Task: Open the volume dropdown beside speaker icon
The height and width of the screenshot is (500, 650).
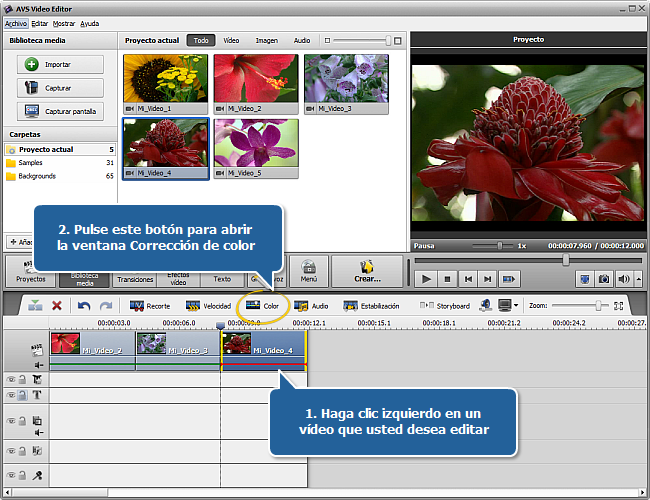Action: pos(637,279)
